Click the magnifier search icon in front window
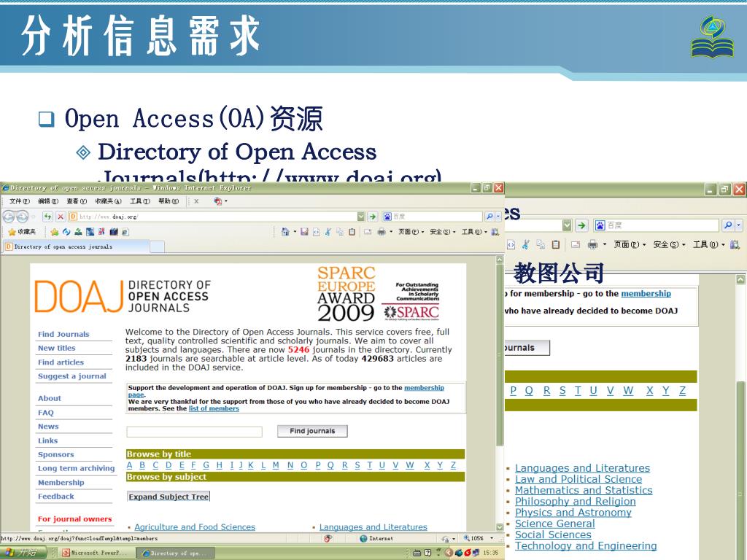This screenshot has width=747, height=560. tap(489, 217)
